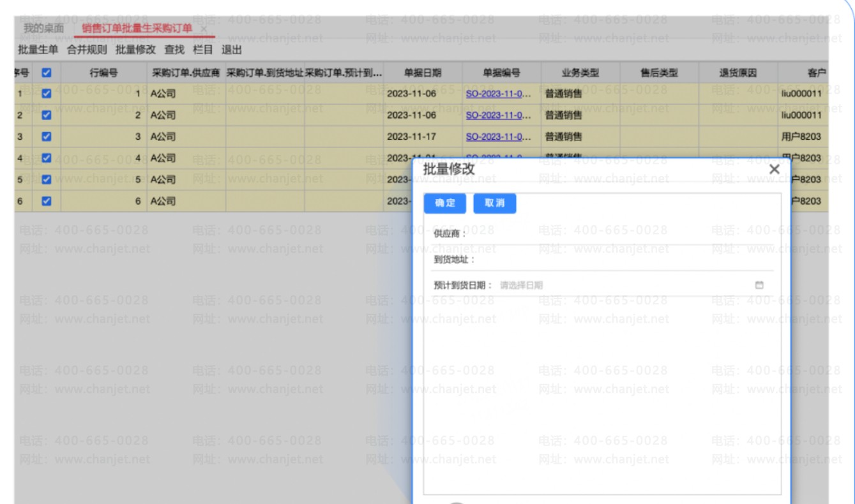Click the 用户8203 customer cell in row 3
The height and width of the screenshot is (504, 855).
[805, 136]
